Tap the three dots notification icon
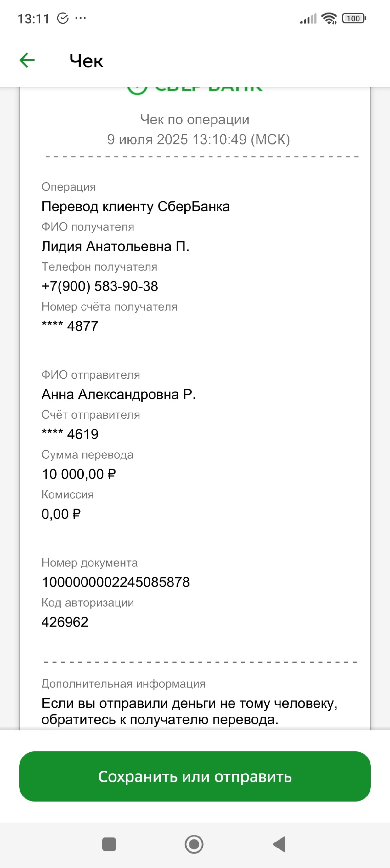The image size is (390, 868). pos(81,18)
